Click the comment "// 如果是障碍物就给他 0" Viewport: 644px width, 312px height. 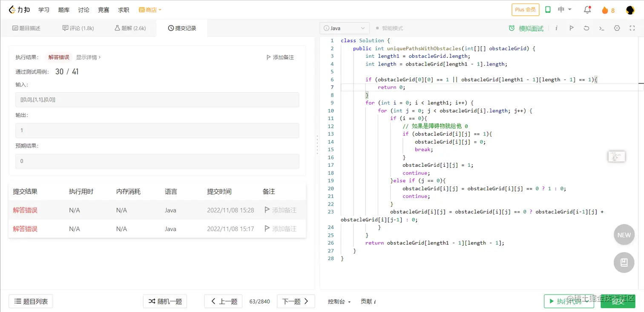[435, 126]
